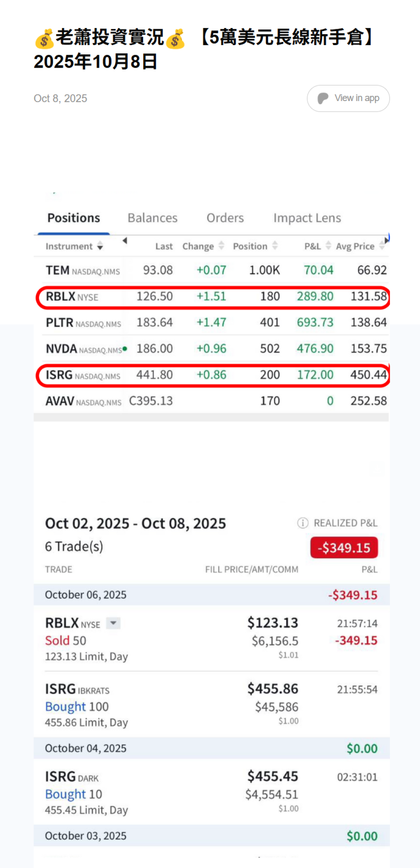Select the NVDA position row

(x=212, y=349)
